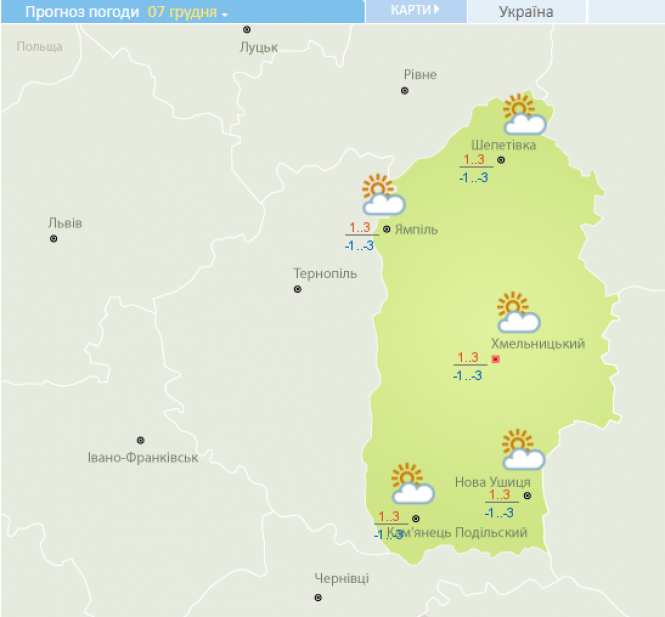Expand the КАРТИ maps menu
This screenshot has width=665, height=617.
416,10
